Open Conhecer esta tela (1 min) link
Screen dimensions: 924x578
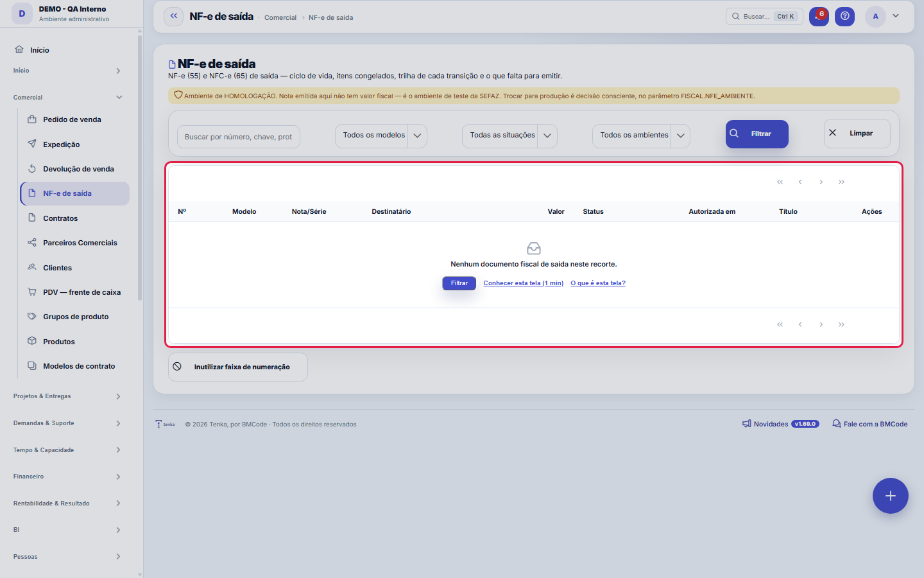(524, 283)
